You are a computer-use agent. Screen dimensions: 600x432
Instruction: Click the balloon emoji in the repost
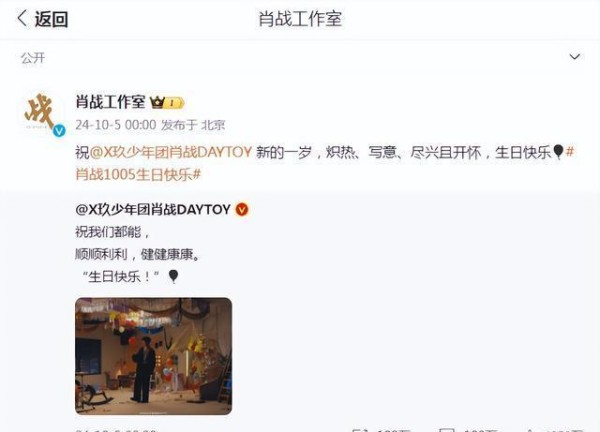pos(173,276)
